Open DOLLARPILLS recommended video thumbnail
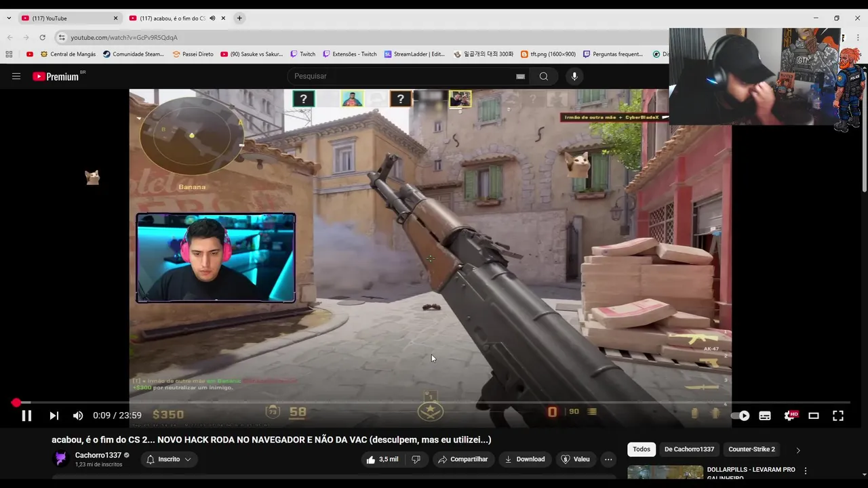The height and width of the screenshot is (488, 868). [665, 472]
